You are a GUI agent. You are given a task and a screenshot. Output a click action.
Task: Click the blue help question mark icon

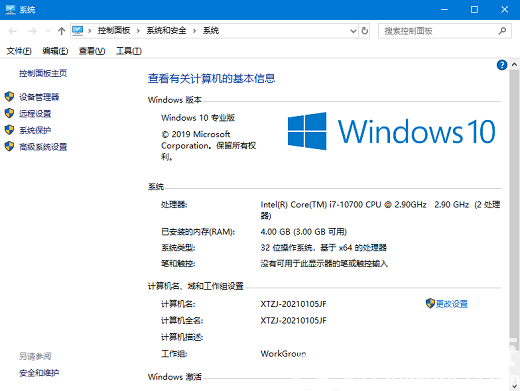tap(502, 65)
